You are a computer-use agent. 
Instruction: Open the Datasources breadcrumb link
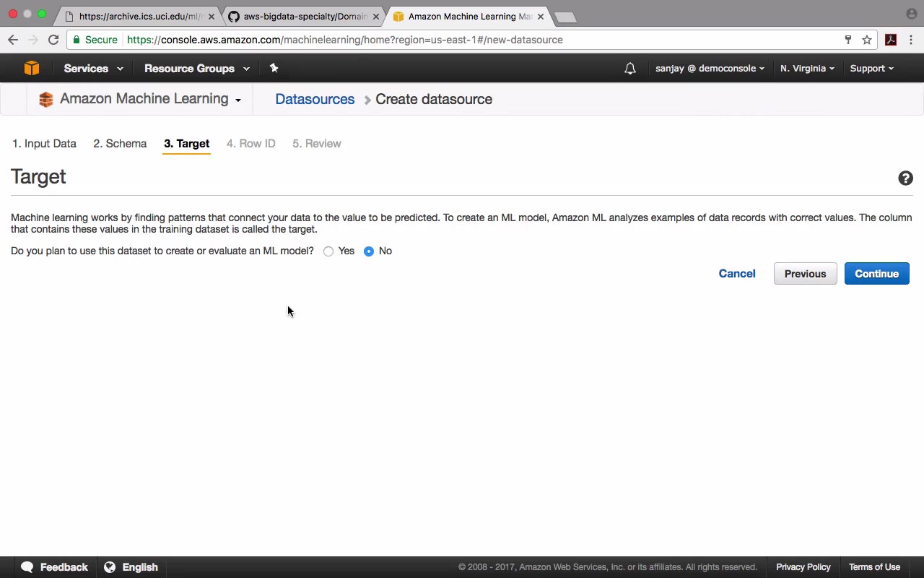315,100
